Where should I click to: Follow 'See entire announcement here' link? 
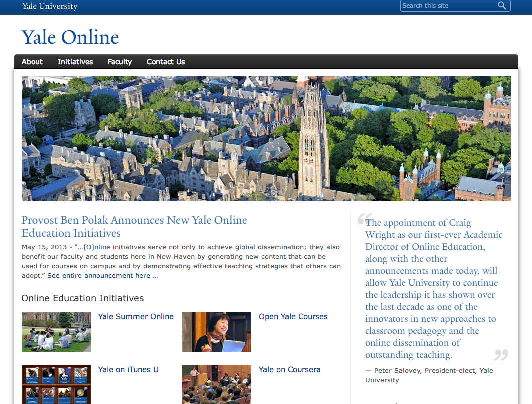(x=103, y=276)
